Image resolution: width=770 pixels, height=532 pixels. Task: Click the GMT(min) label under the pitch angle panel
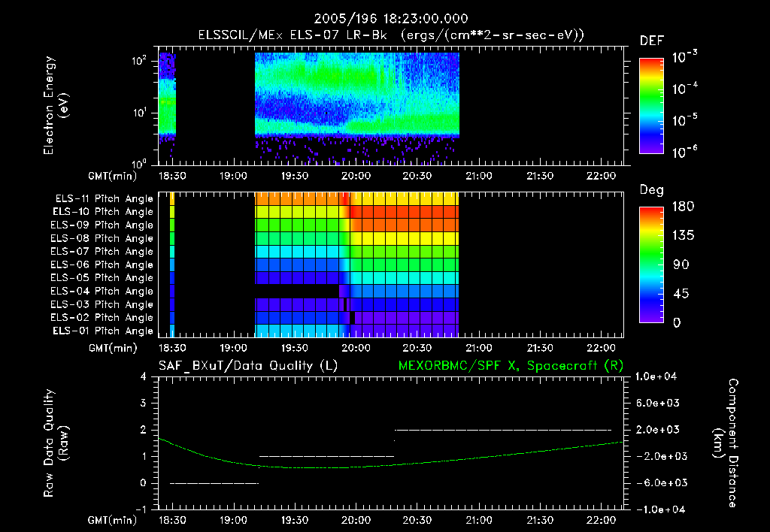click(x=112, y=349)
